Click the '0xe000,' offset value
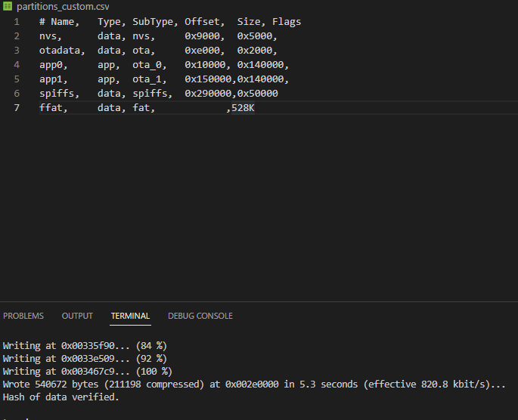The width and height of the screenshot is (518, 420). 205,51
